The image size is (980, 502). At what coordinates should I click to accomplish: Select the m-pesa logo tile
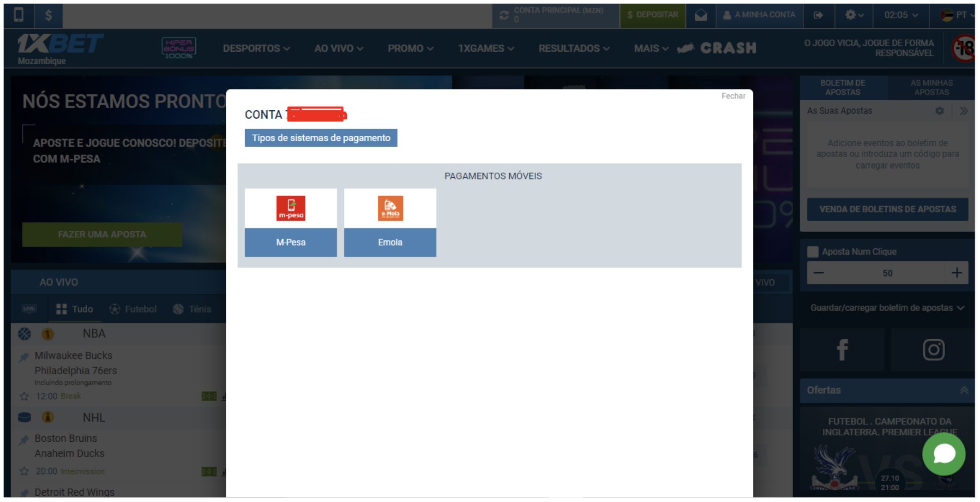(291, 208)
